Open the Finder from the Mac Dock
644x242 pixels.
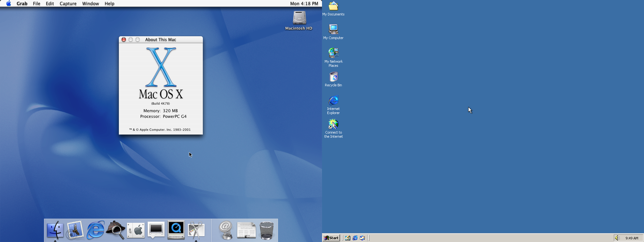coord(55,230)
